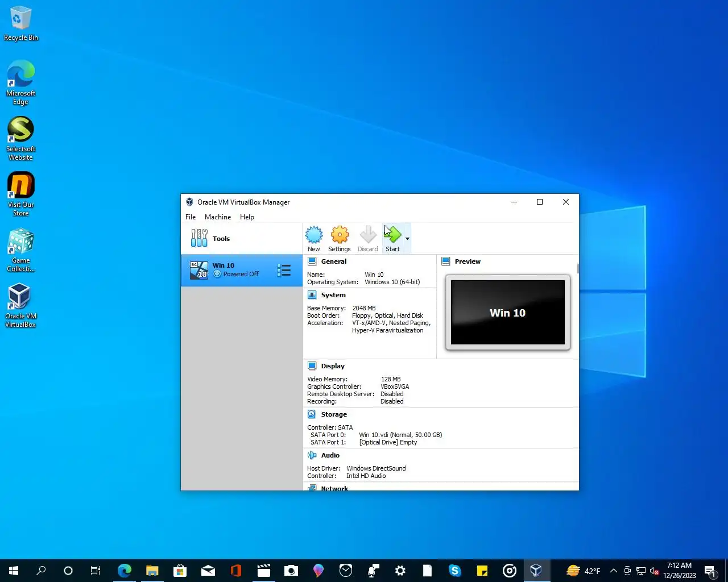Viewport: 728px width, 582px height.
Task: Open the notification center icon
Action: [710, 571]
